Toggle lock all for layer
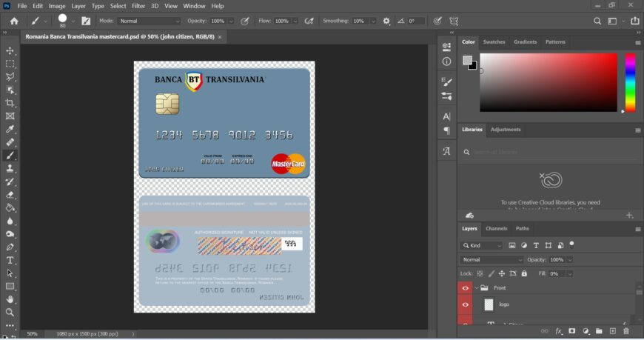The image size is (644, 340). 524,273
